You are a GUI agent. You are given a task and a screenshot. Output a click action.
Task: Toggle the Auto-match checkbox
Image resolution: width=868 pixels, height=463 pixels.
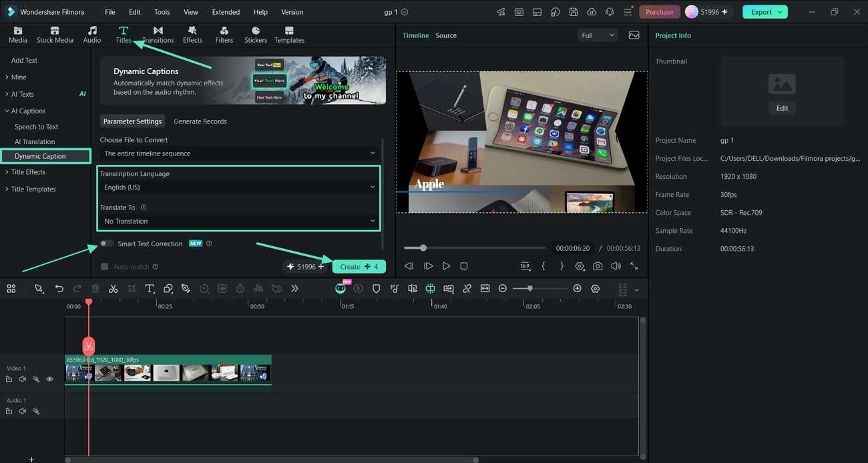coord(104,267)
